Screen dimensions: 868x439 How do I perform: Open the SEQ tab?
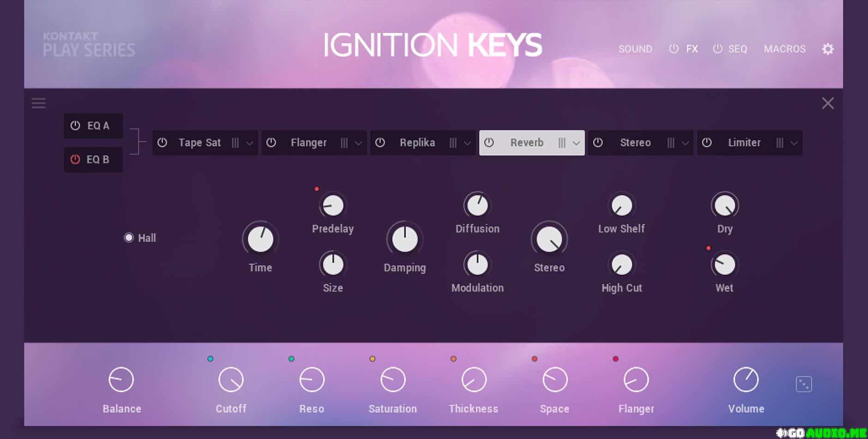pyautogui.click(x=738, y=49)
